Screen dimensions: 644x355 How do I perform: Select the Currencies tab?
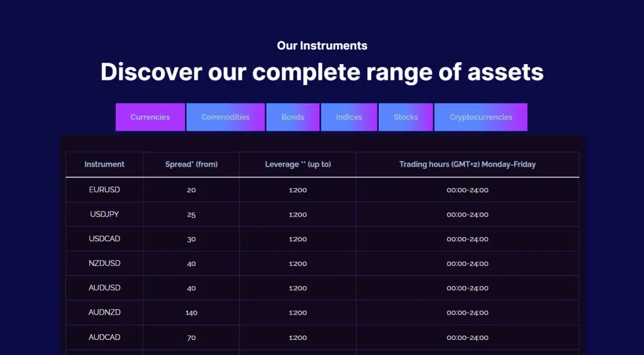[x=150, y=117]
